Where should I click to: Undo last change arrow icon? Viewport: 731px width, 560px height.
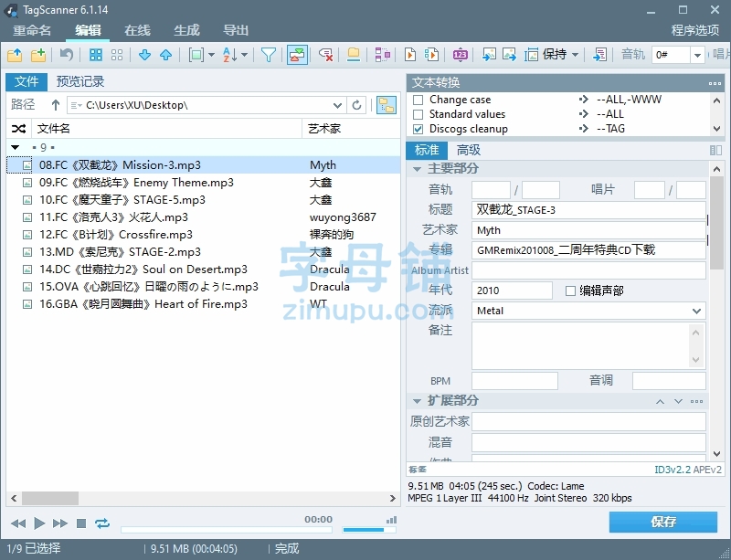pos(67,55)
